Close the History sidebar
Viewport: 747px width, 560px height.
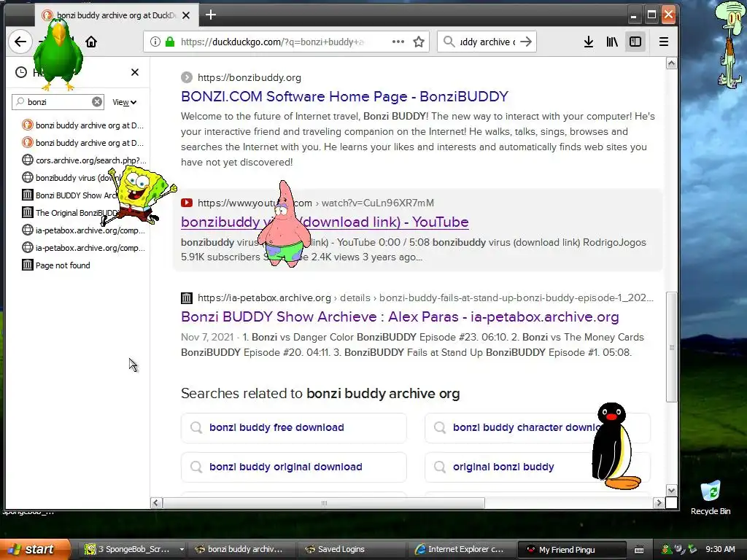pos(135,72)
